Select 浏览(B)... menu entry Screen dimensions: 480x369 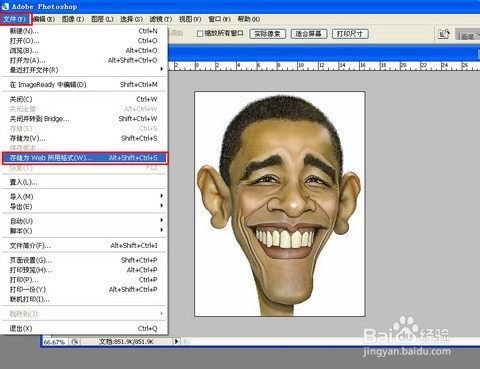pyautogui.click(x=84, y=50)
